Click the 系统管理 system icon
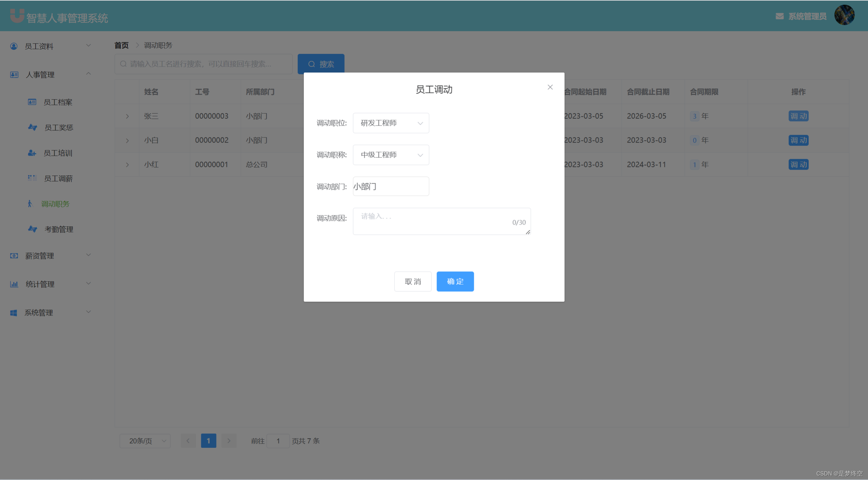868x480 pixels. click(x=14, y=312)
